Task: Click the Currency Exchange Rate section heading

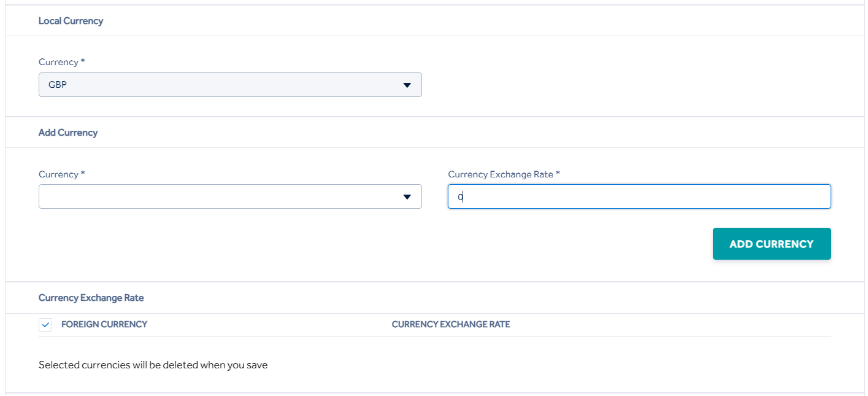Action: [91, 298]
